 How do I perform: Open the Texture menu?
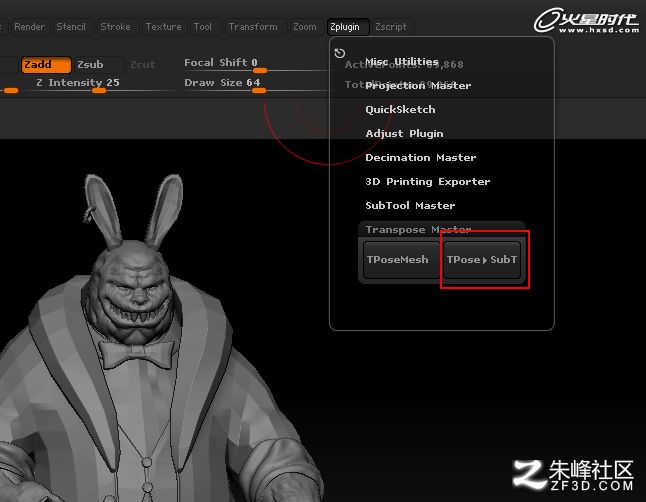tap(164, 27)
